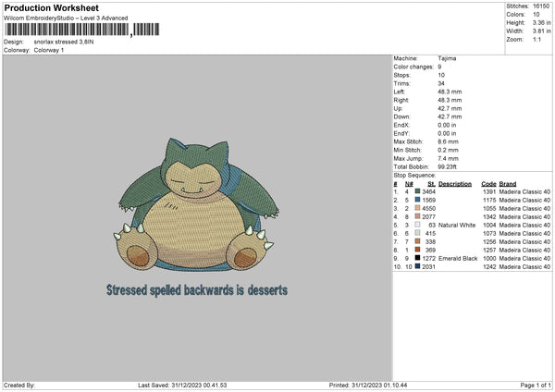Select the rust swatch for code 1257
The height and width of the screenshot is (392, 555).
point(417,250)
